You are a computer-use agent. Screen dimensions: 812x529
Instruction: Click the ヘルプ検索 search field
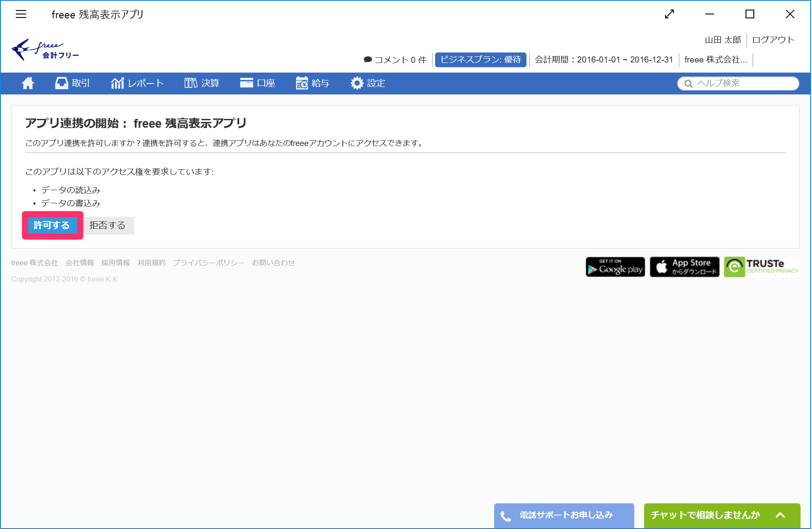(x=738, y=84)
